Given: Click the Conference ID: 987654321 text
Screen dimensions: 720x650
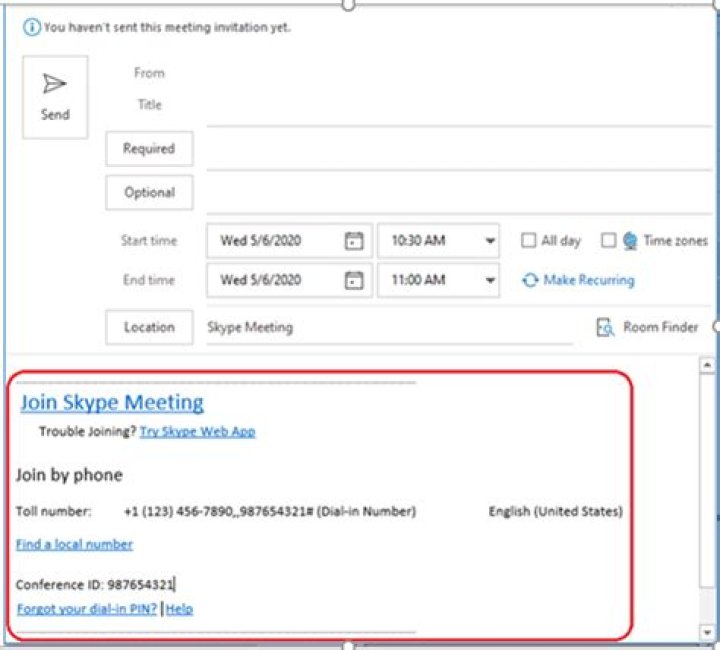Looking at the screenshot, I should point(95,585).
